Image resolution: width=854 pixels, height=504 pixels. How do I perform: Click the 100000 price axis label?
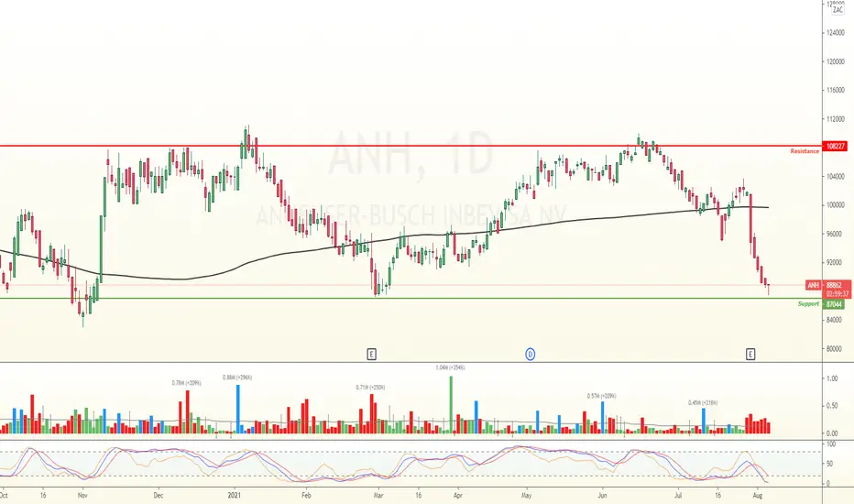click(836, 205)
